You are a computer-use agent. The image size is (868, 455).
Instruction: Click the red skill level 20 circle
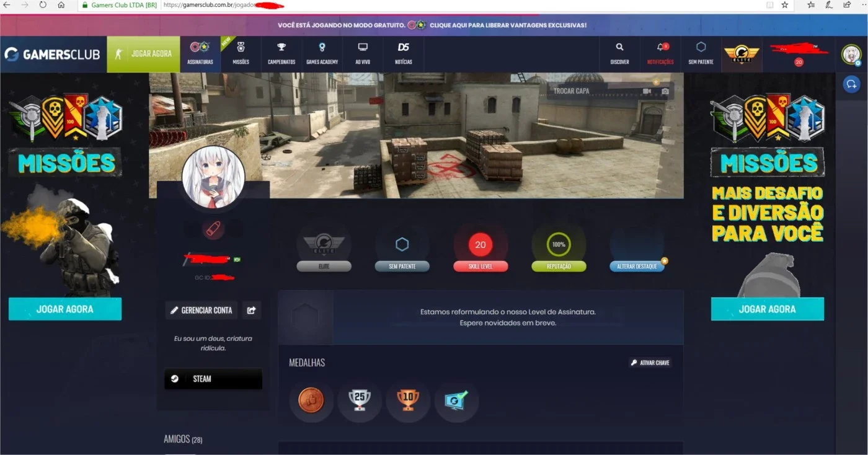[480, 245]
